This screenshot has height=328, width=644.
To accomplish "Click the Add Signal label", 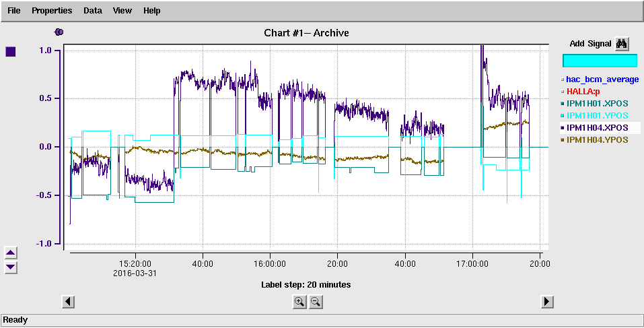I will 590,44.
